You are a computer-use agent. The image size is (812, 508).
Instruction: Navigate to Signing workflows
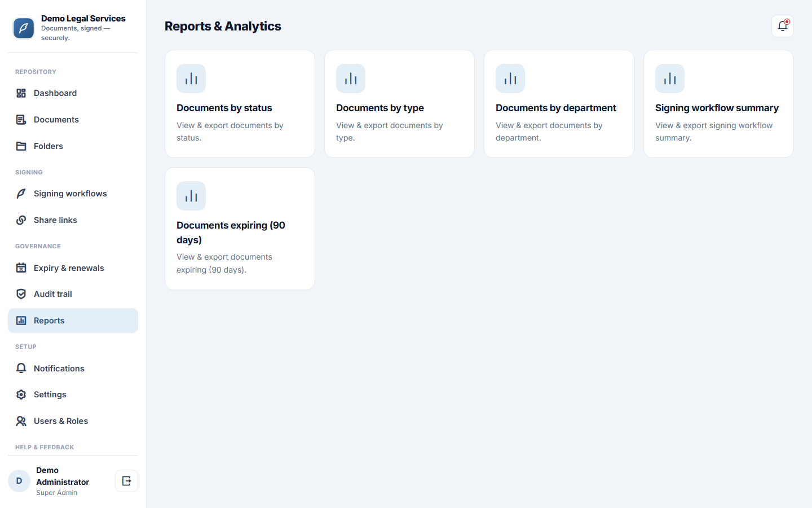click(73, 194)
